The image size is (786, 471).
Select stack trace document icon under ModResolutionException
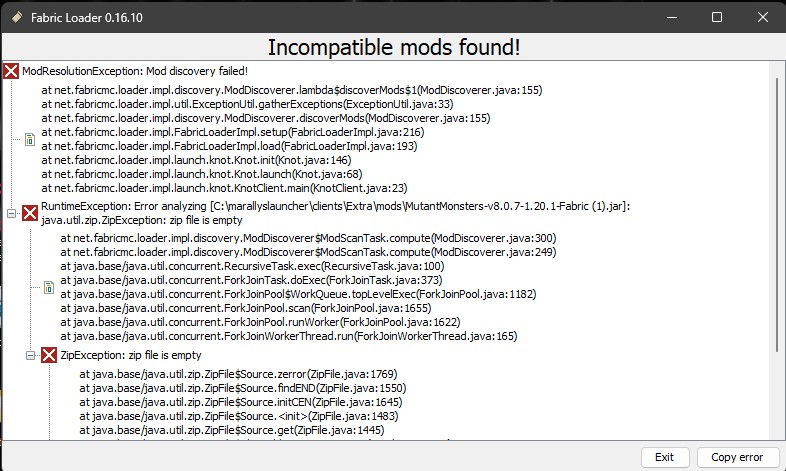[30, 139]
